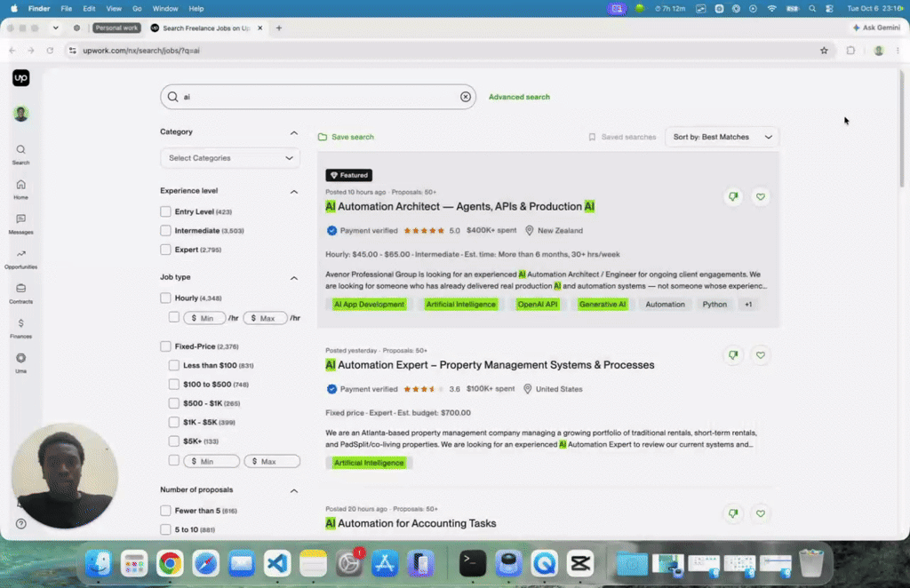Open the Upwork logo home icon
This screenshot has height=588, width=910.
point(21,77)
